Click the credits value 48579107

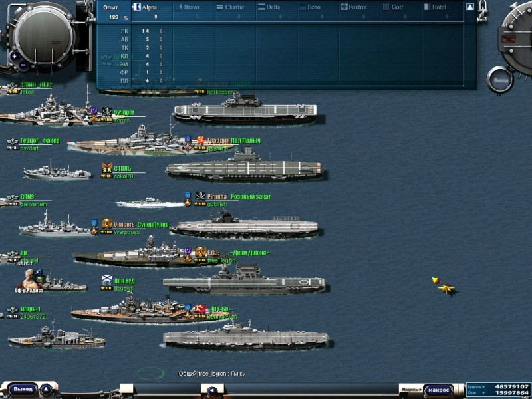point(511,386)
